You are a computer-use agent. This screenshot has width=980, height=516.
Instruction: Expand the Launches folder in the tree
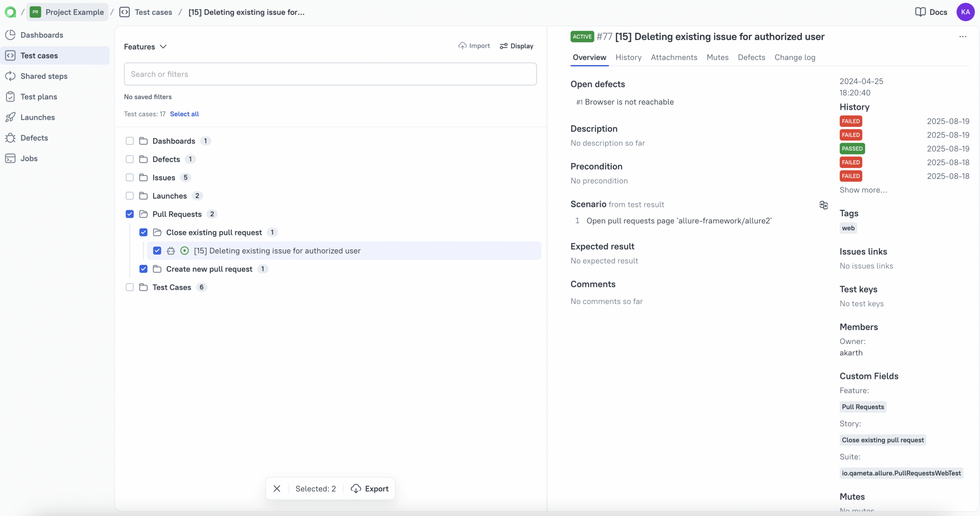click(x=144, y=195)
